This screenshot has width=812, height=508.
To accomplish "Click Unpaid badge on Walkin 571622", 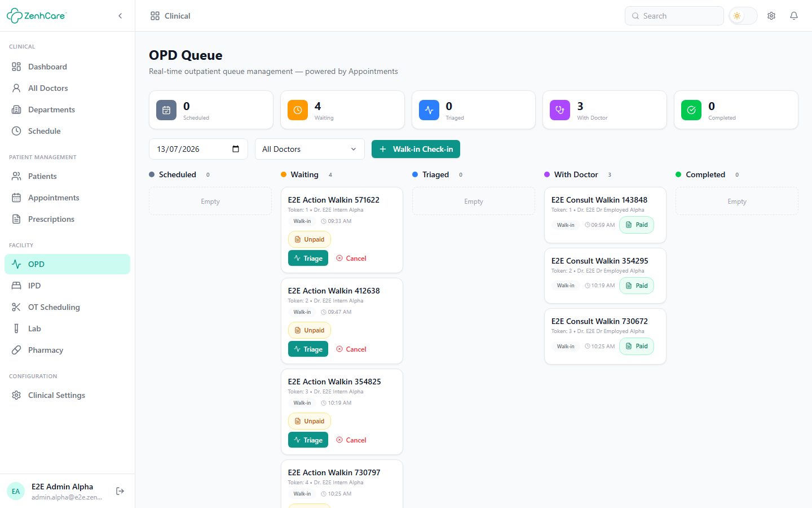I will (x=310, y=239).
